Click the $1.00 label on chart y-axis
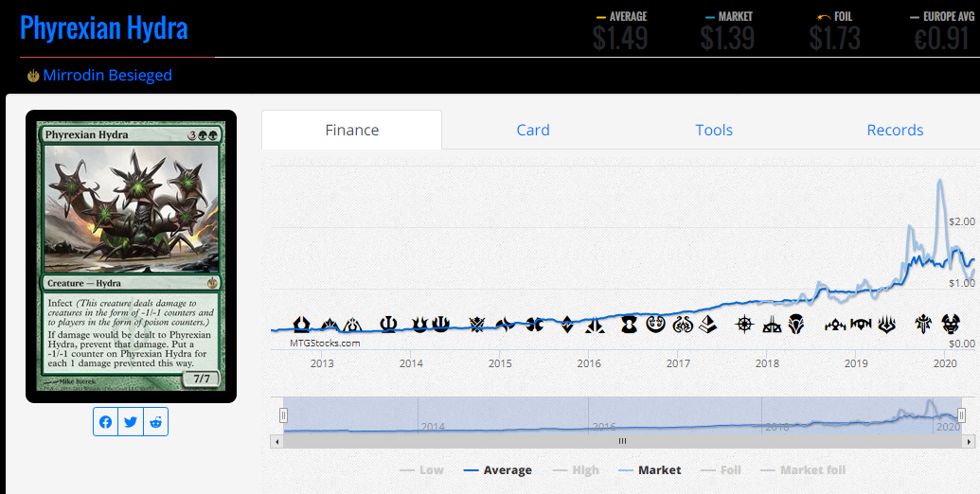Image resolution: width=980 pixels, height=494 pixels. tap(962, 283)
